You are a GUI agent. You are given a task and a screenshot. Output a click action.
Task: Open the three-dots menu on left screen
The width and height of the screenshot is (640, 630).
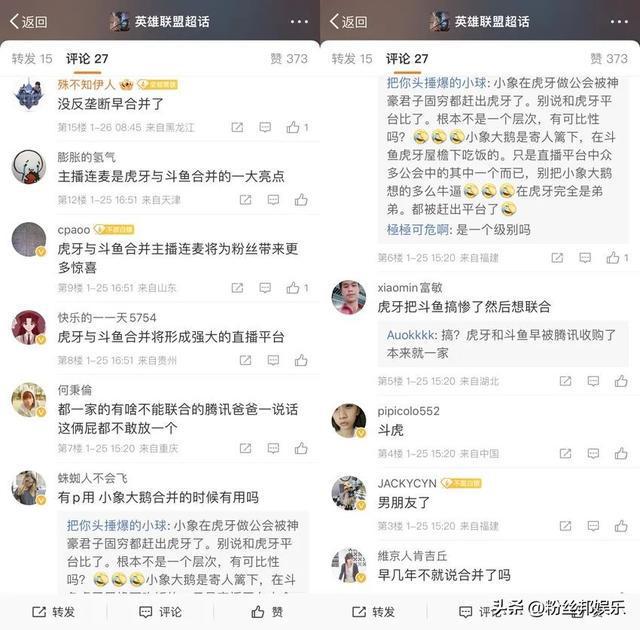click(299, 22)
